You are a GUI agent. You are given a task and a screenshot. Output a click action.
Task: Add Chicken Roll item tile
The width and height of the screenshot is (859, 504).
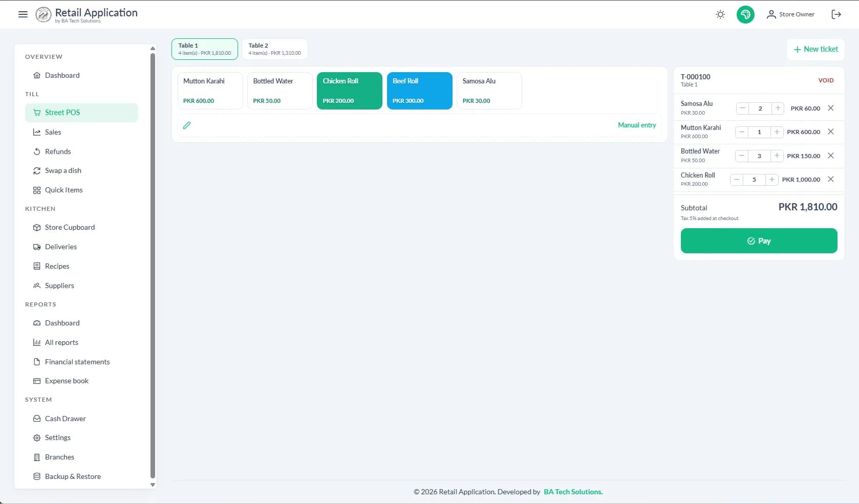349,91
